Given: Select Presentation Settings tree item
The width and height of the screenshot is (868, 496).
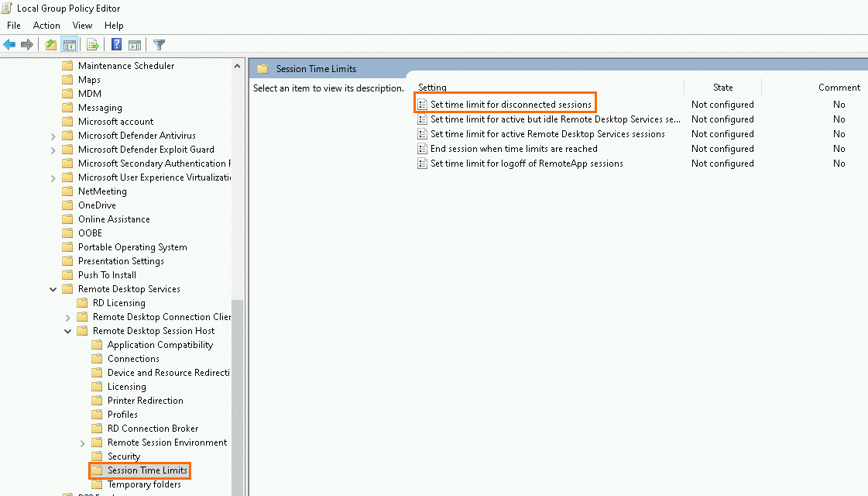Looking at the screenshot, I should click(121, 261).
